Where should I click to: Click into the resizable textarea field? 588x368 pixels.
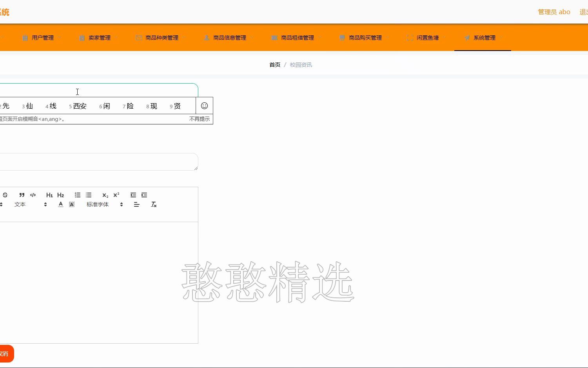(99, 162)
